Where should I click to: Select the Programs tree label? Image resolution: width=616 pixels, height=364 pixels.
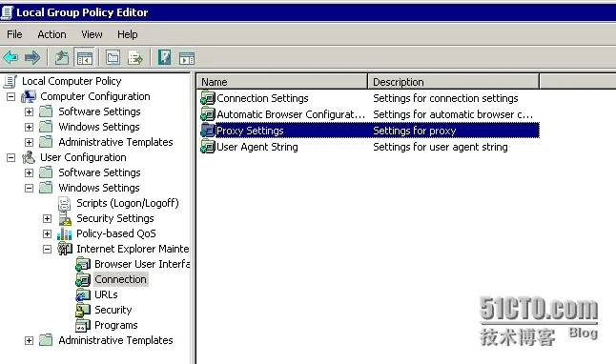point(116,325)
